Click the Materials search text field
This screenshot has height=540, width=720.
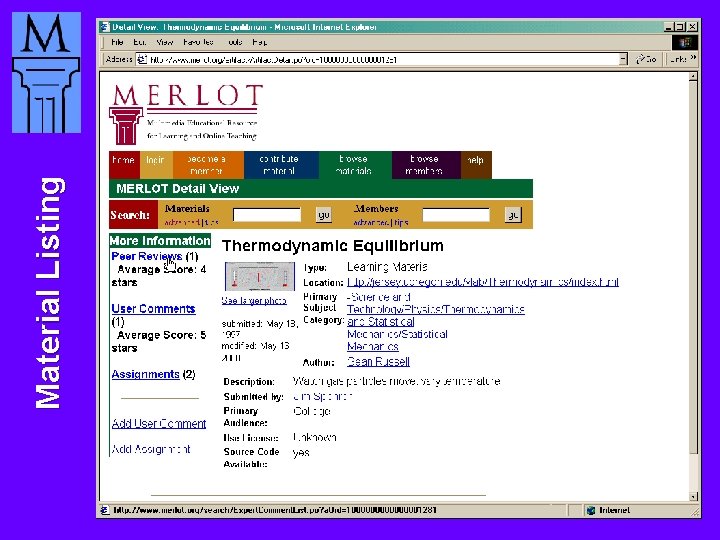(267, 215)
